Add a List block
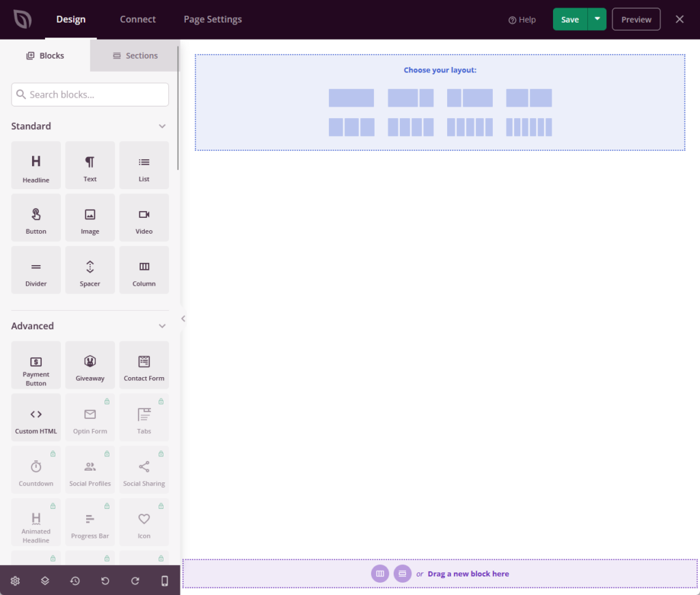This screenshot has width=700, height=595. (x=144, y=165)
